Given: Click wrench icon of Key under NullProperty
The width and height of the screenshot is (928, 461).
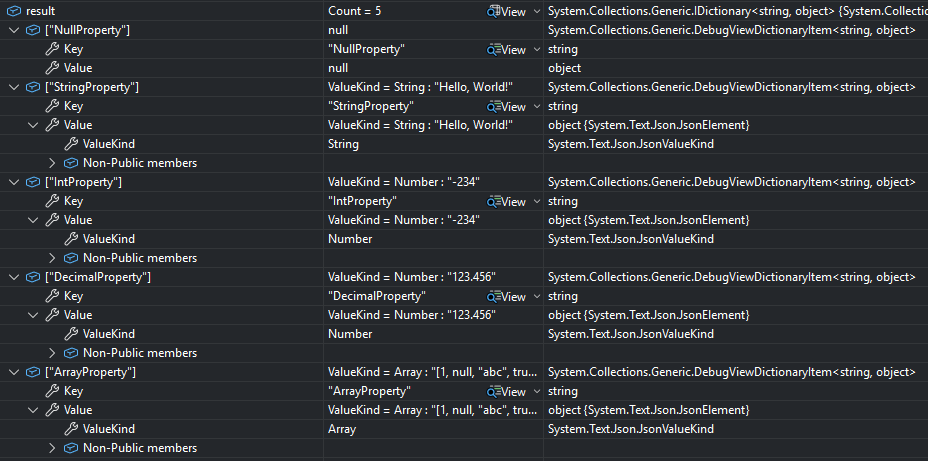Looking at the screenshot, I should tap(53, 49).
